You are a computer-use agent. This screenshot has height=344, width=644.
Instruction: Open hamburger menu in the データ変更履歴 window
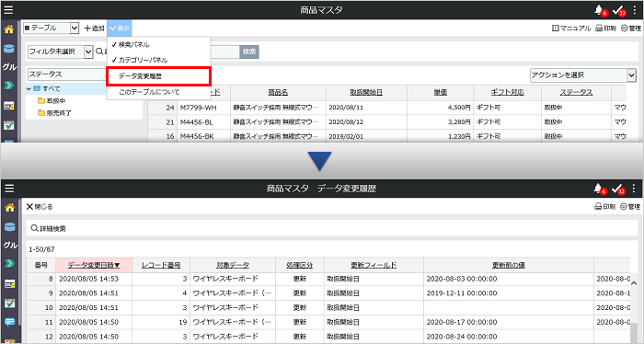click(x=8, y=189)
